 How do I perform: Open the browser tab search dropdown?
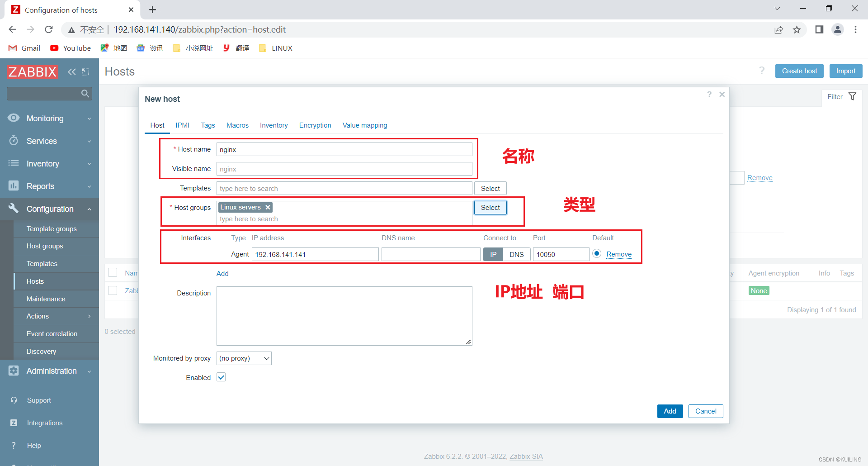[777, 9]
